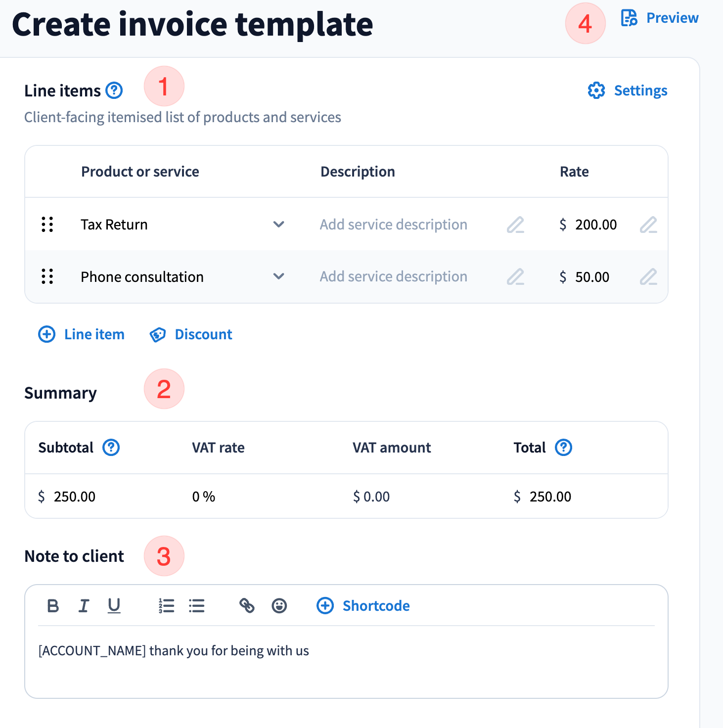Edit the 50.00 rate pencil icon

[648, 276]
